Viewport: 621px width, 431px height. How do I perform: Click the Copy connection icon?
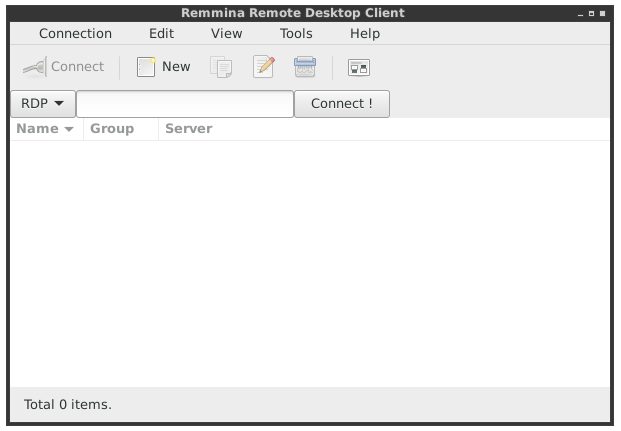coord(221,67)
